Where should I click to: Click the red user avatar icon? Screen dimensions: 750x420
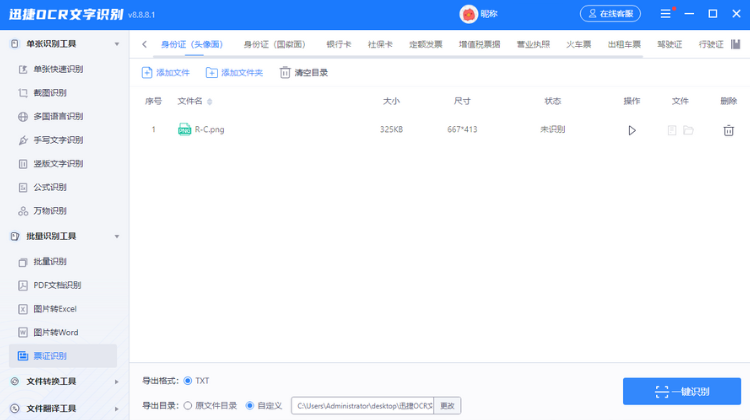point(468,14)
